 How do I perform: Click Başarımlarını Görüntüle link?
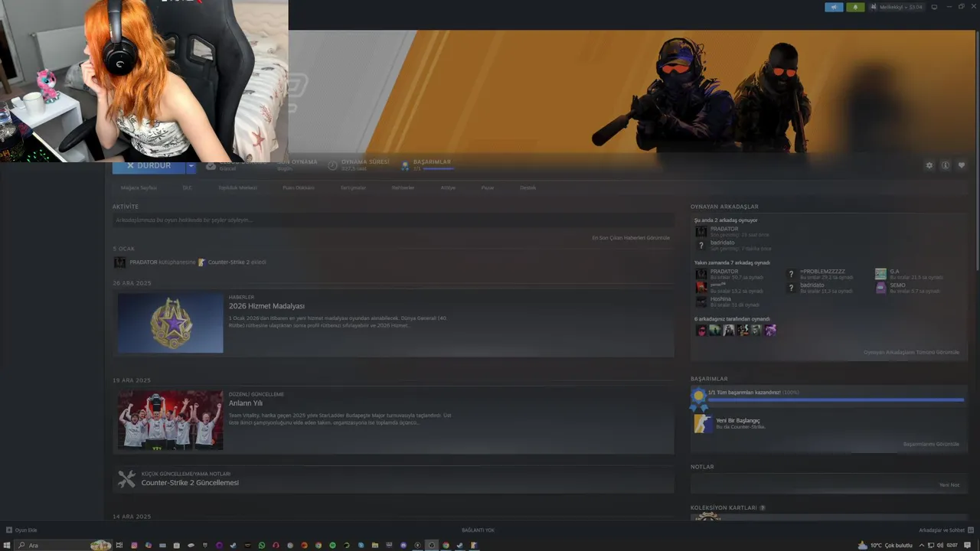pos(931,445)
